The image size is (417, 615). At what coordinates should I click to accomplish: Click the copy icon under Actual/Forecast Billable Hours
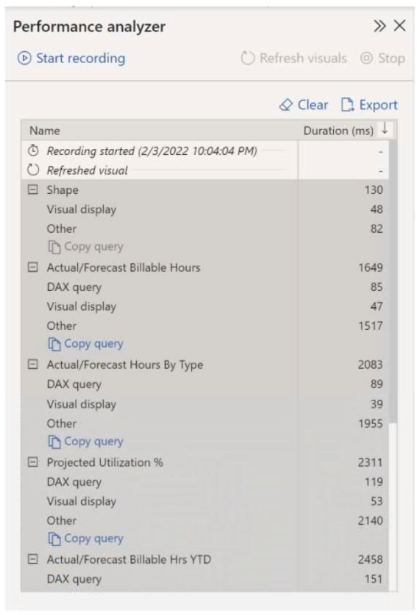click(x=54, y=344)
